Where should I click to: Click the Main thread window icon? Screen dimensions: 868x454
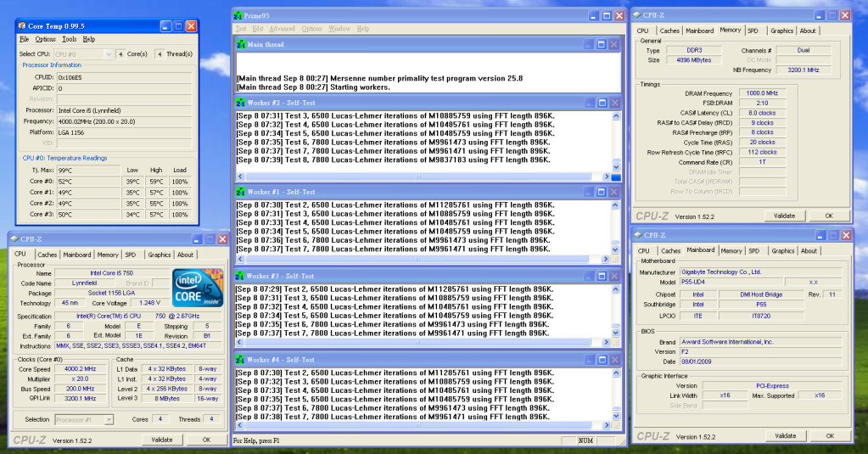point(241,44)
